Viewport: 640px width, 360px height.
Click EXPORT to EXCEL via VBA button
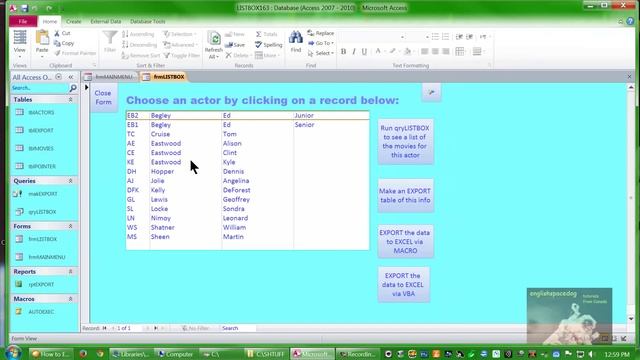403,284
